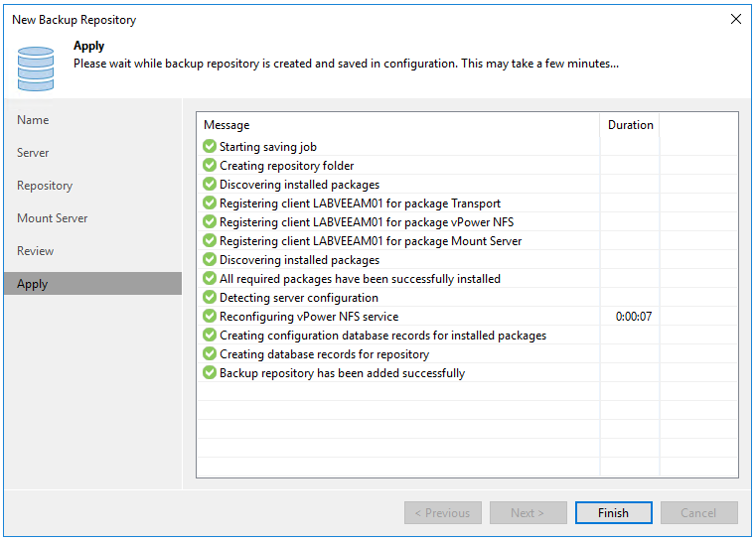The image size is (756, 542).
Task: Click green check for Reconfiguring vPower NFS service
Action: pyautogui.click(x=210, y=317)
